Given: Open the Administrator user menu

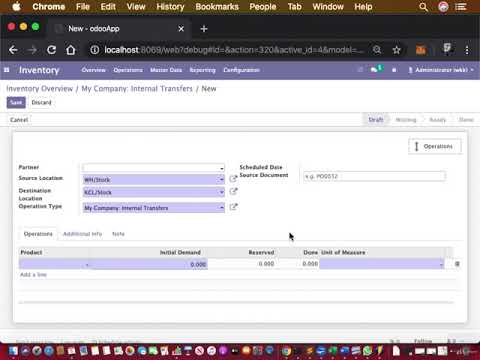Looking at the screenshot, I should click(441, 70).
